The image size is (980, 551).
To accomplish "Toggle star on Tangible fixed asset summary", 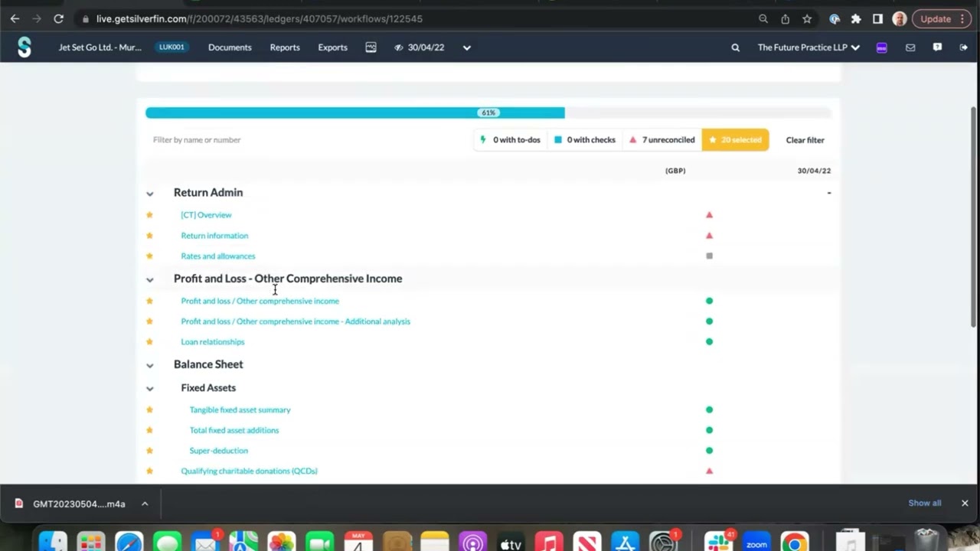I will [149, 410].
